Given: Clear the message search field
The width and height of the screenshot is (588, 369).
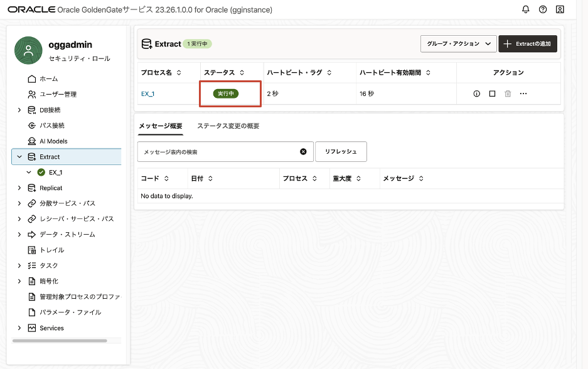Looking at the screenshot, I should coord(303,152).
